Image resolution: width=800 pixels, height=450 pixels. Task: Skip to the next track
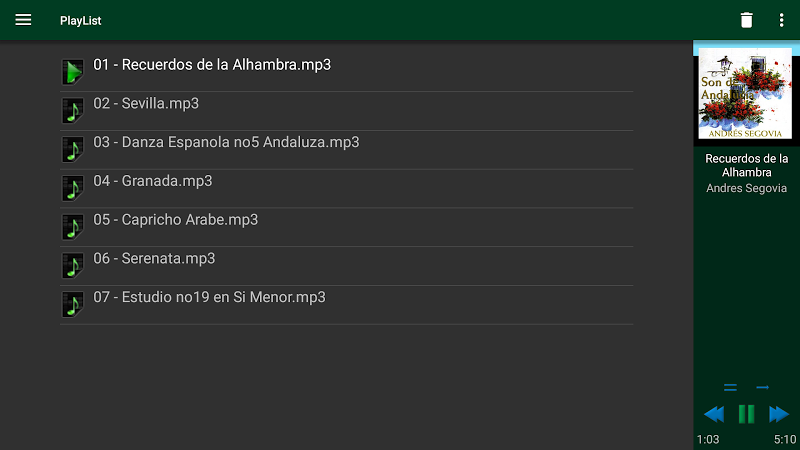(779, 414)
